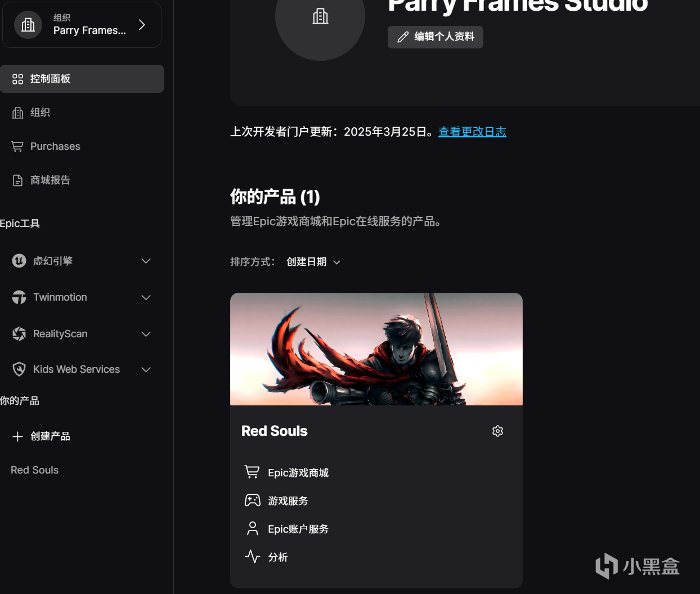Click the RealityScan logo icon
Screen dimensions: 700x594
click(19, 334)
